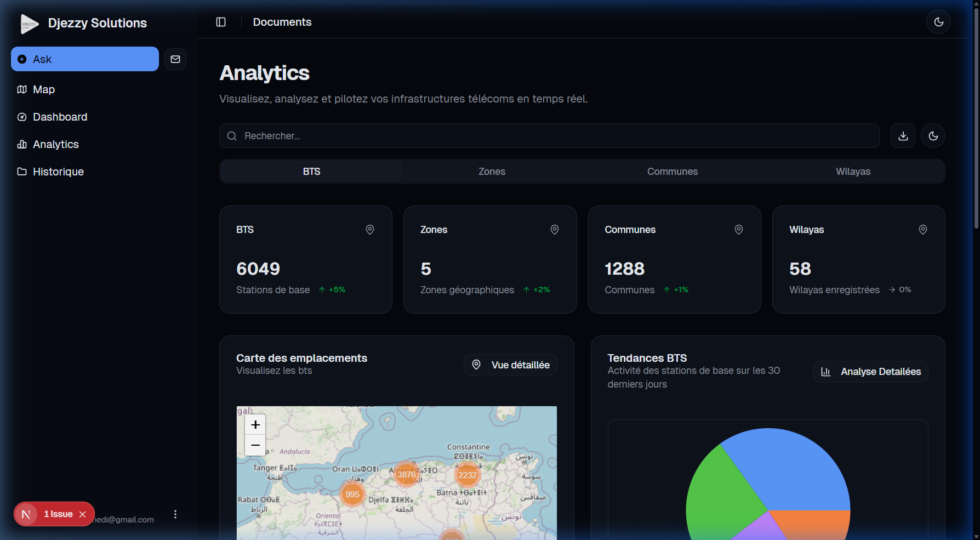Click the download export icon
Viewport: 980px width, 540px height.
coord(903,136)
